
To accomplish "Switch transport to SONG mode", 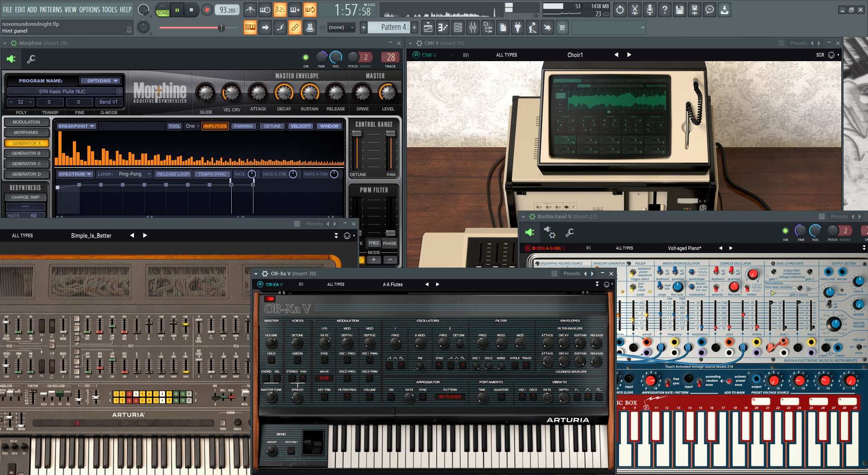I will point(163,13).
